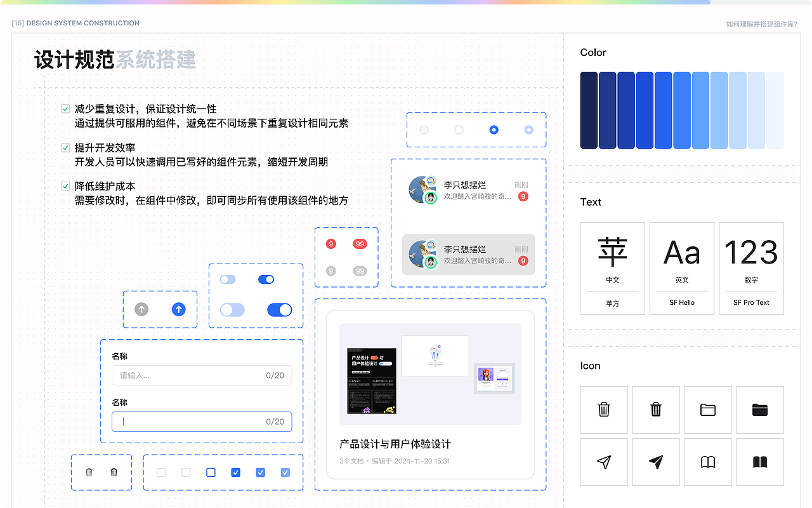812x508 pixels.
Task: Click the outlined folder icon
Action: [707, 410]
